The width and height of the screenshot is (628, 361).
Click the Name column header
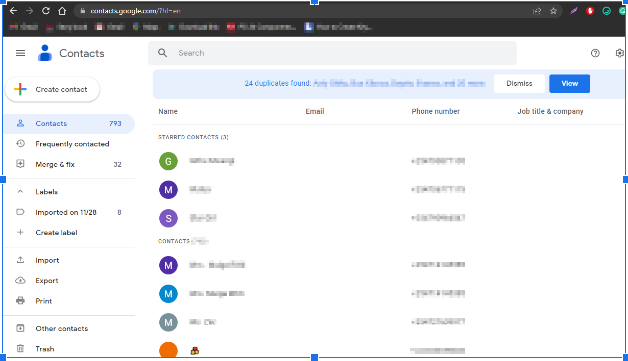click(x=168, y=111)
